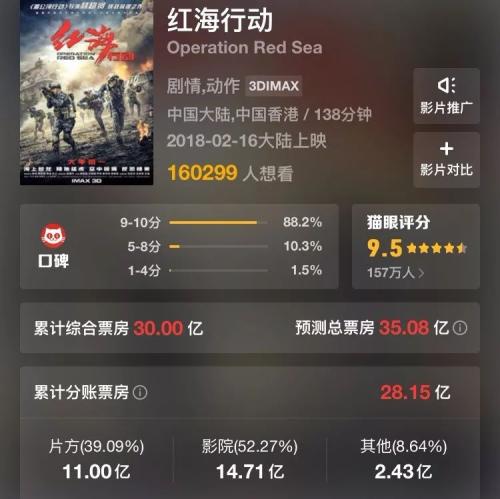Select the 3DIMAX format tag

pyautogui.click(x=274, y=86)
